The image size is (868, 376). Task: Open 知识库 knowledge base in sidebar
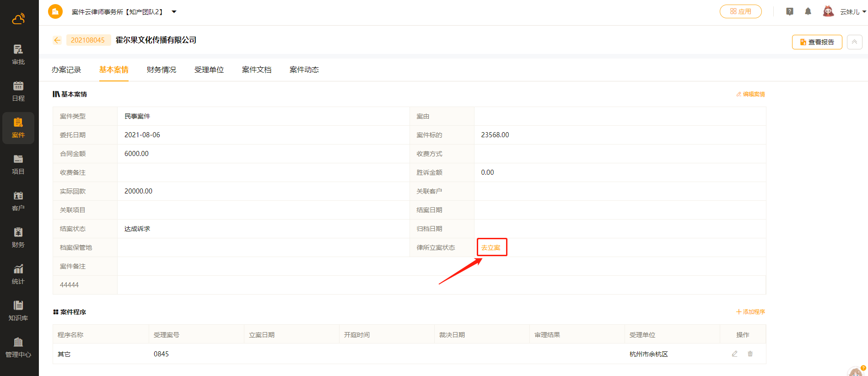click(x=18, y=311)
